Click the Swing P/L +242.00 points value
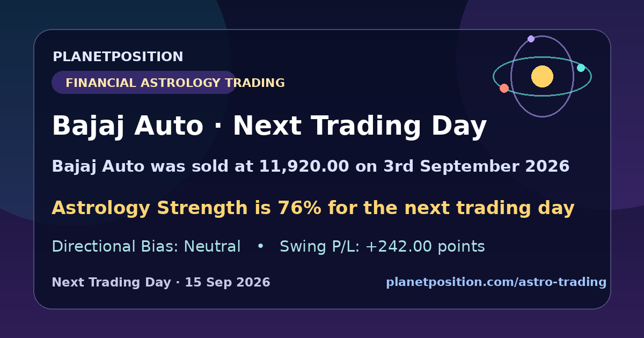The image size is (644, 338). coord(382,247)
